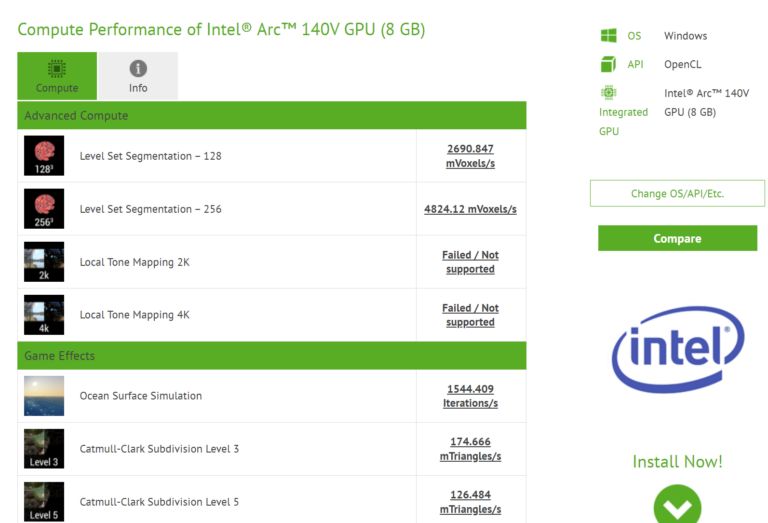The width and height of the screenshot is (768, 523).
Task: Click the Level Set Segmentation 128 brain icon
Action: tap(44, 156)
